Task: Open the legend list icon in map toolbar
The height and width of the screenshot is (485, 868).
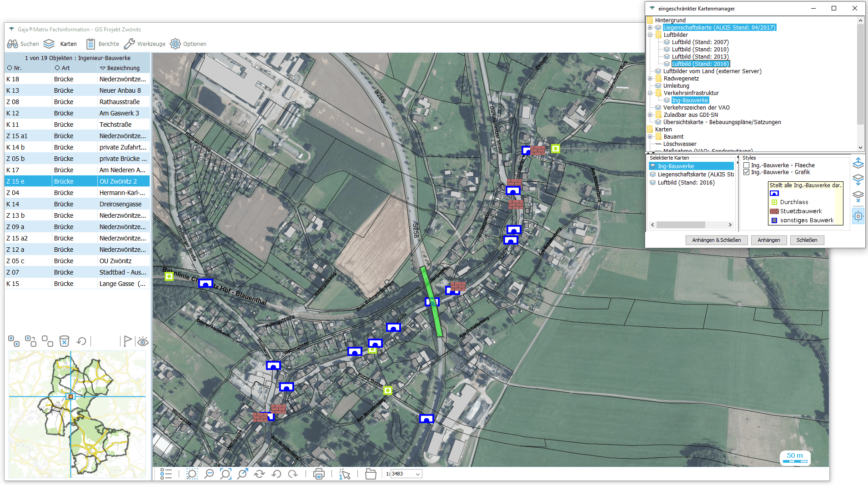Action: pyautogui.click(x=166, y=474)
